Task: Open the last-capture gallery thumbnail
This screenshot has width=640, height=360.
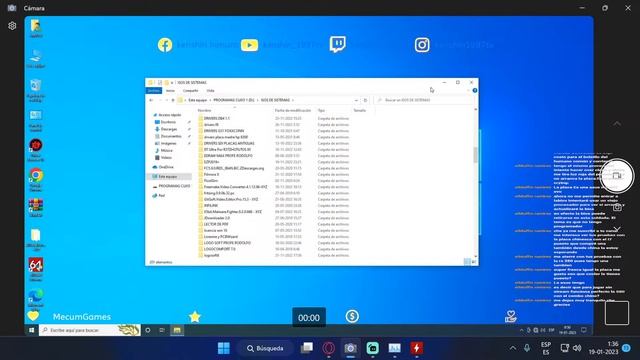Action: (x=617, y=313)
